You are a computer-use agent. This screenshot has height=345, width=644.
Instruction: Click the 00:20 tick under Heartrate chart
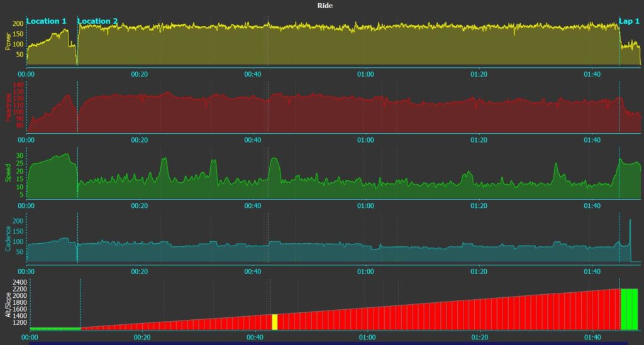(140, 140)
